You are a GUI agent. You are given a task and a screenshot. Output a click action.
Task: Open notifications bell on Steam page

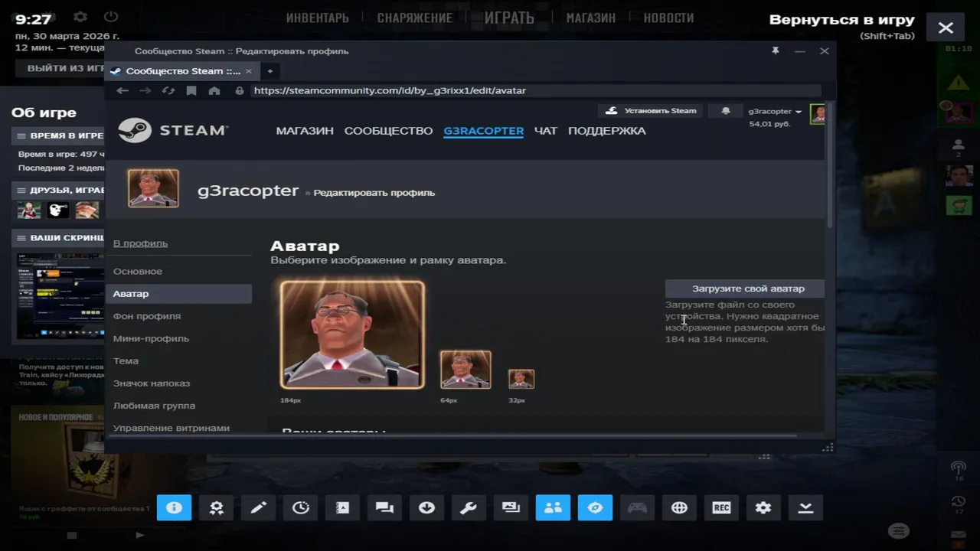(x=725, y=111)
